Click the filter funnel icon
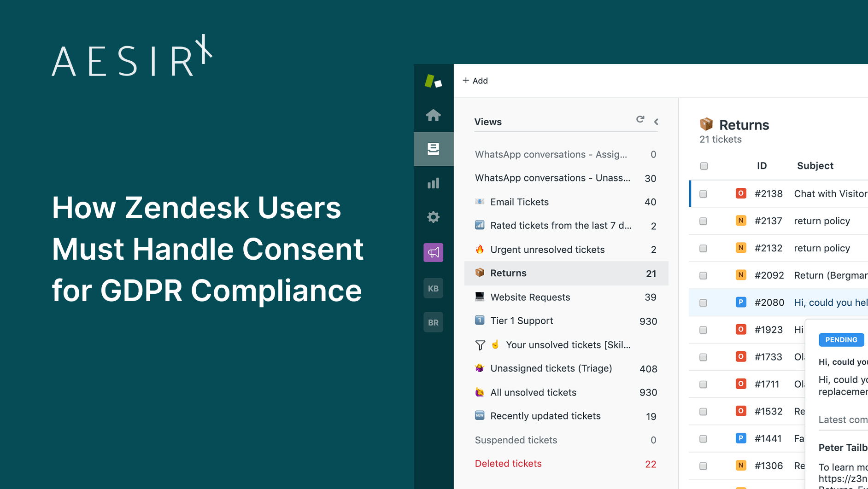The height and width of the screenshot is (489, 868). [x=480, y=345]
